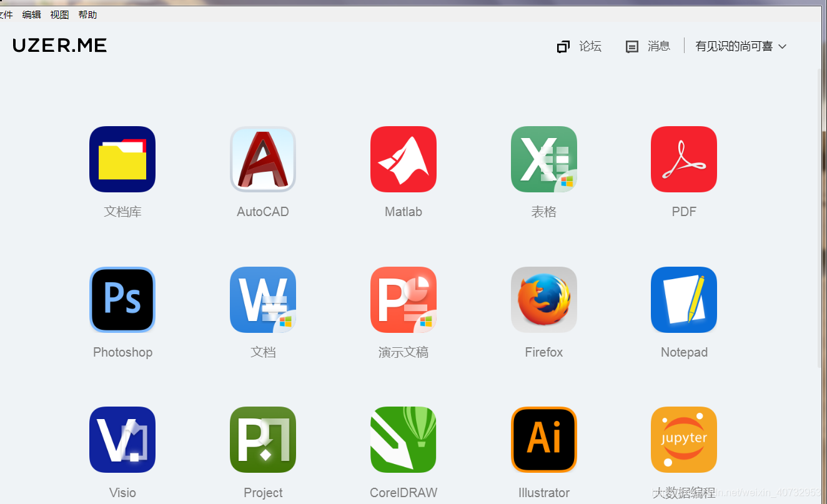827x504 pixels.
Task: Open the 文件 menu
Action: pyautogui.click(x=6, y=14)
